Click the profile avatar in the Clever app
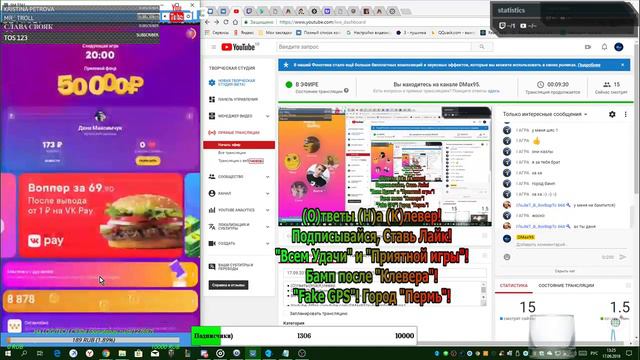 100,117
